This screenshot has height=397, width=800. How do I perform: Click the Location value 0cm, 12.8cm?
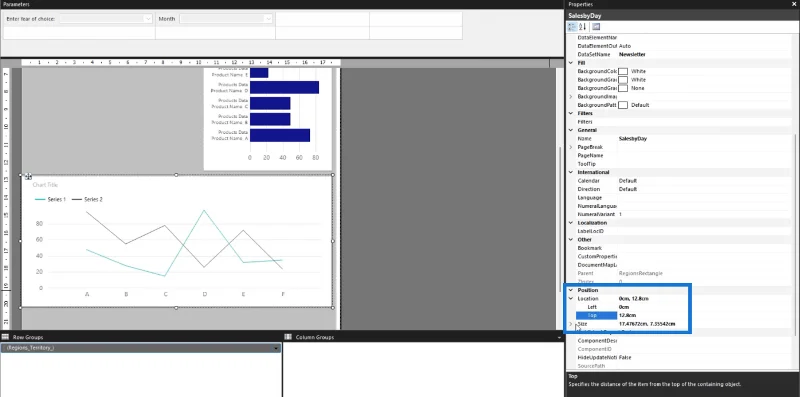634,299
